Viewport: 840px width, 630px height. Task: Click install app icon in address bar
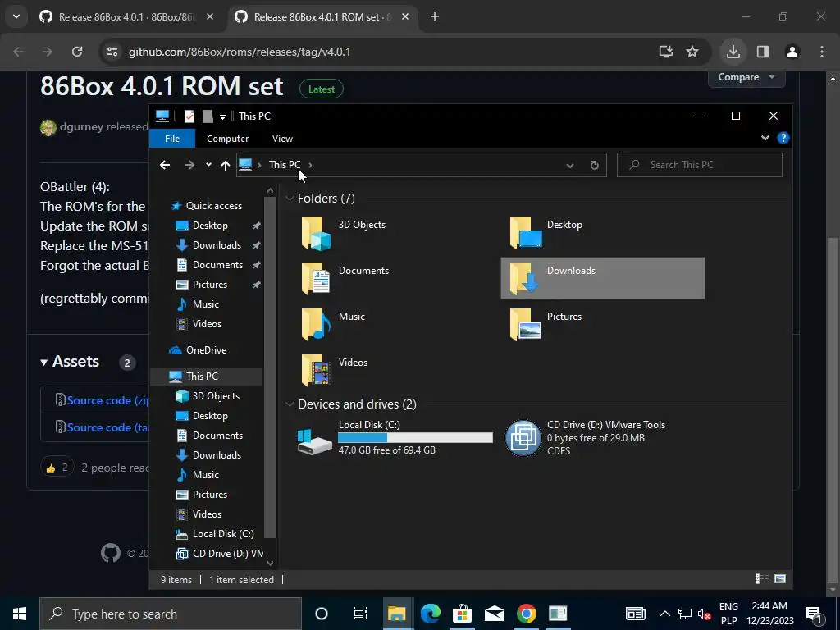tap(666, 52)
